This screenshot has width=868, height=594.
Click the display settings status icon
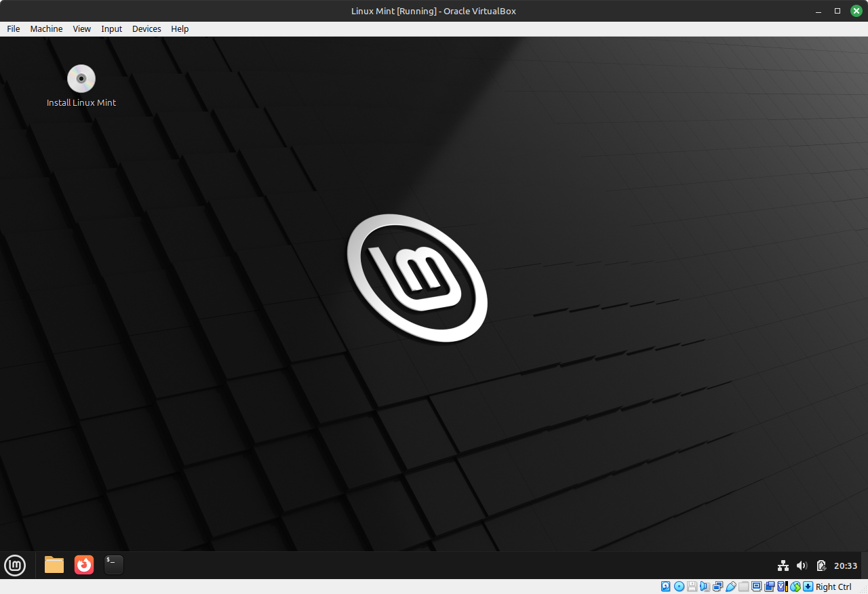coord(757,587)
